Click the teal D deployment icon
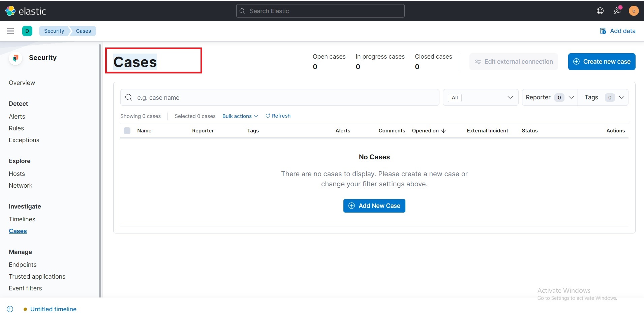The width and height of the screenshot is (644, 316). (27, 31)
